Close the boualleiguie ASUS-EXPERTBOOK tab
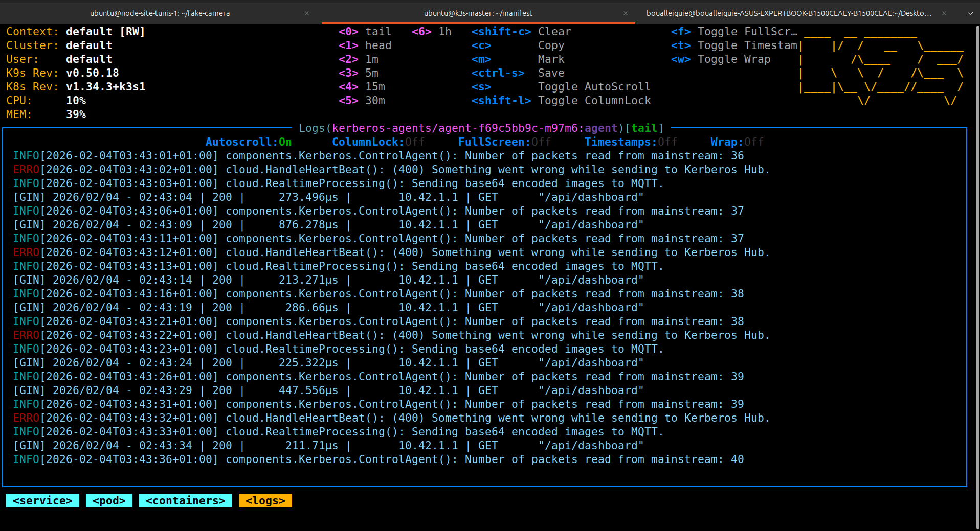 [944, 13]
